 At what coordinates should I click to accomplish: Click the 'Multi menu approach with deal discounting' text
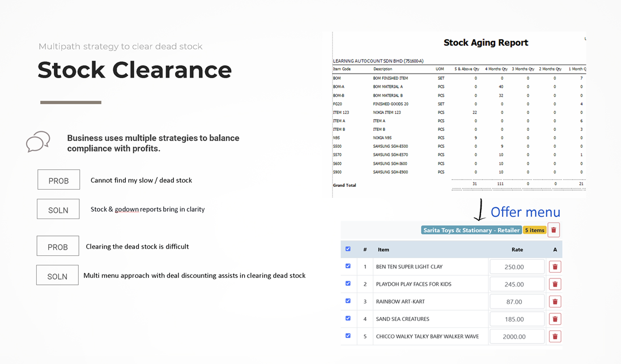[x=194, y=275]
